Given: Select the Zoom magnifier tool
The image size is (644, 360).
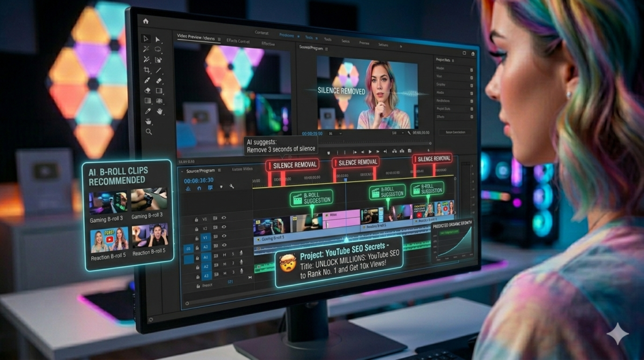Looking at the screenshot, I should coord(148,132).
